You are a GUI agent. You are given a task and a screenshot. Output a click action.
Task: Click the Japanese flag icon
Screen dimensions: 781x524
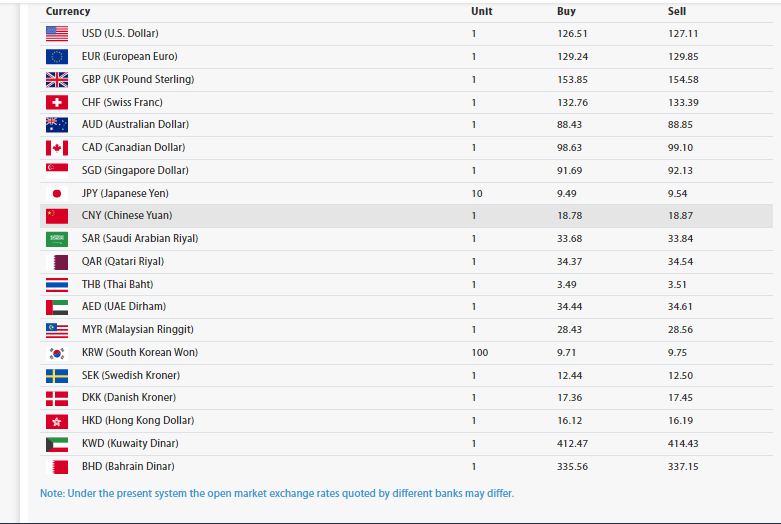click(x=56, y=194)
